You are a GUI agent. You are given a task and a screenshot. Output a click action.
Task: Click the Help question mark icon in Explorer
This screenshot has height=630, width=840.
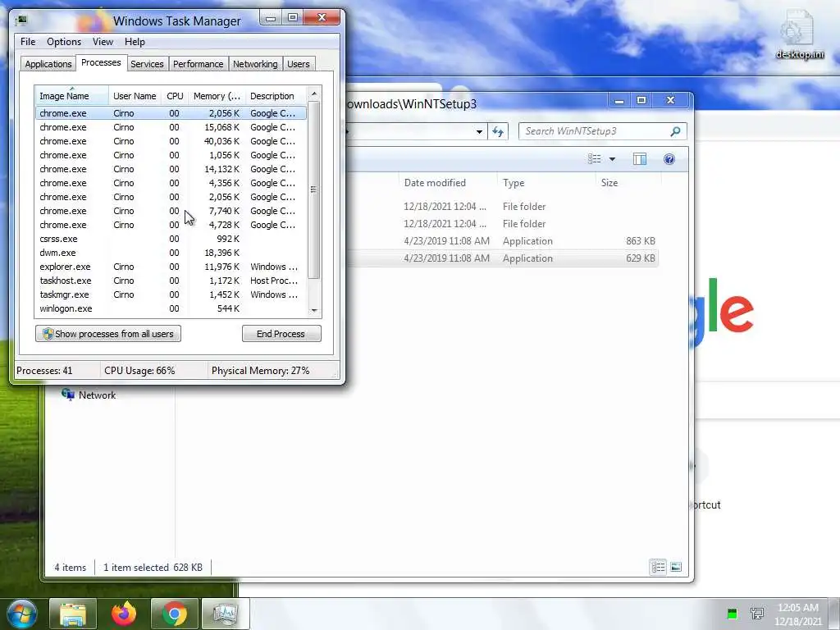[x=669, y=159]
